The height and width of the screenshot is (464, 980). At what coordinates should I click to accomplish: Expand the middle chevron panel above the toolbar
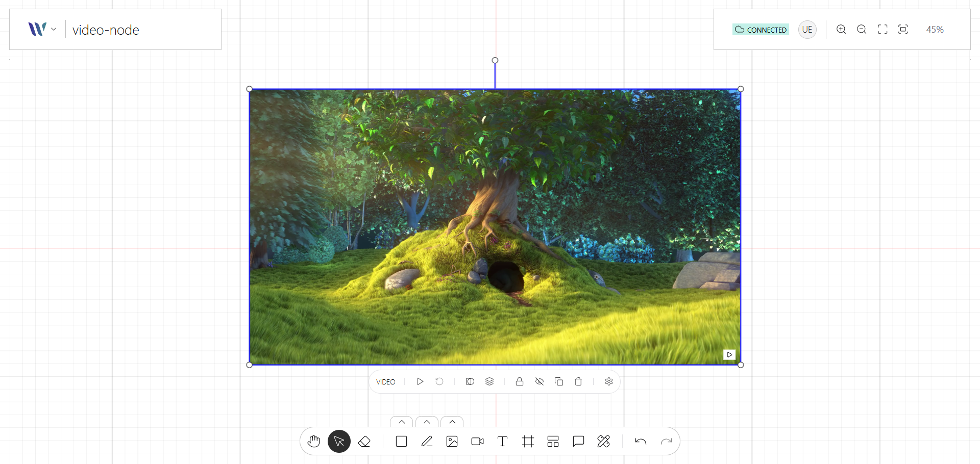pos(427,422)
